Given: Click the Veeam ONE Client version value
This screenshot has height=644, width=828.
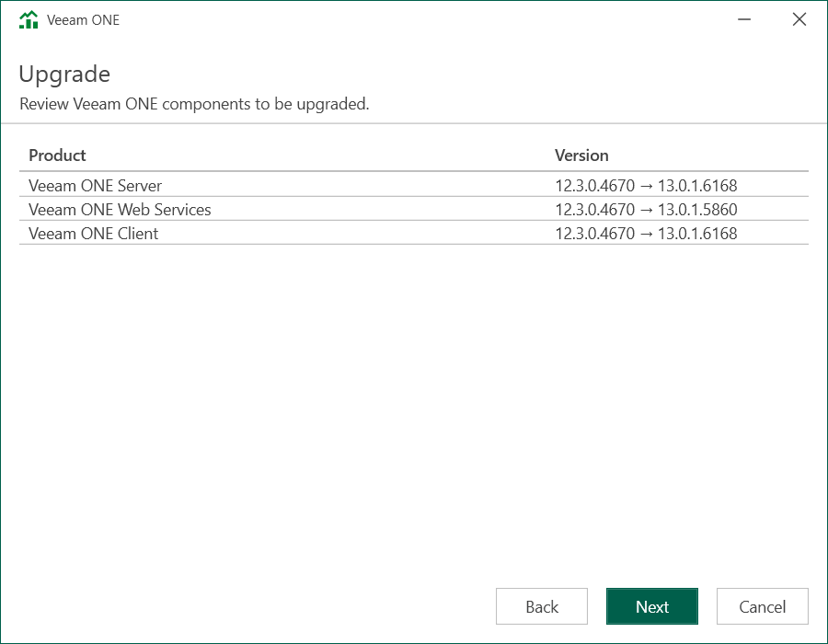Looking at the screenshot, I should [646, 234].
